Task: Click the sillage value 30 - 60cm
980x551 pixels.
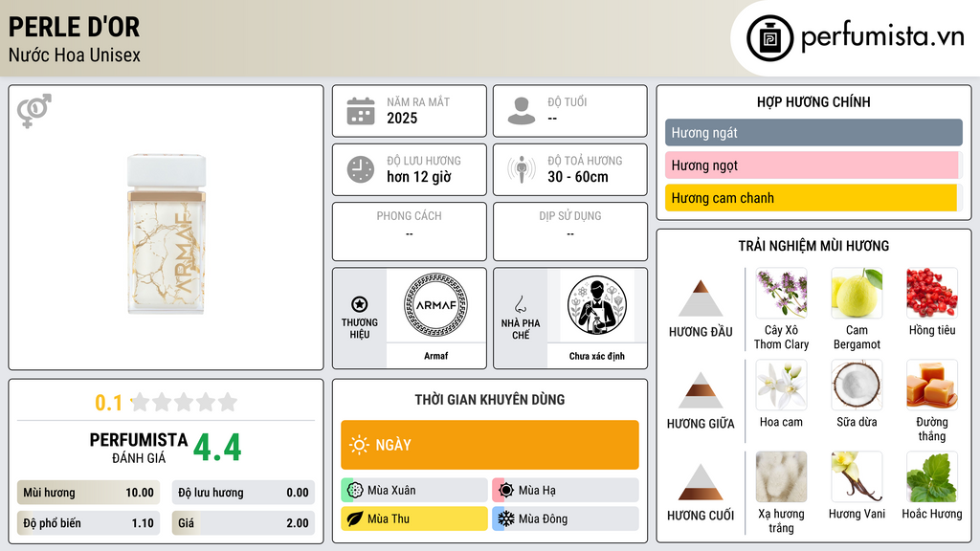Action: pyautogui.click(x=577, y=177)
